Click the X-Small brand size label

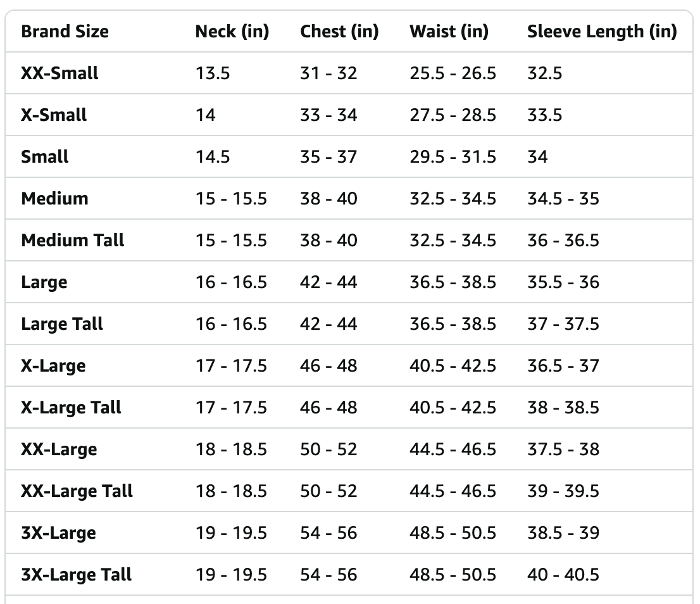point(54,115)
